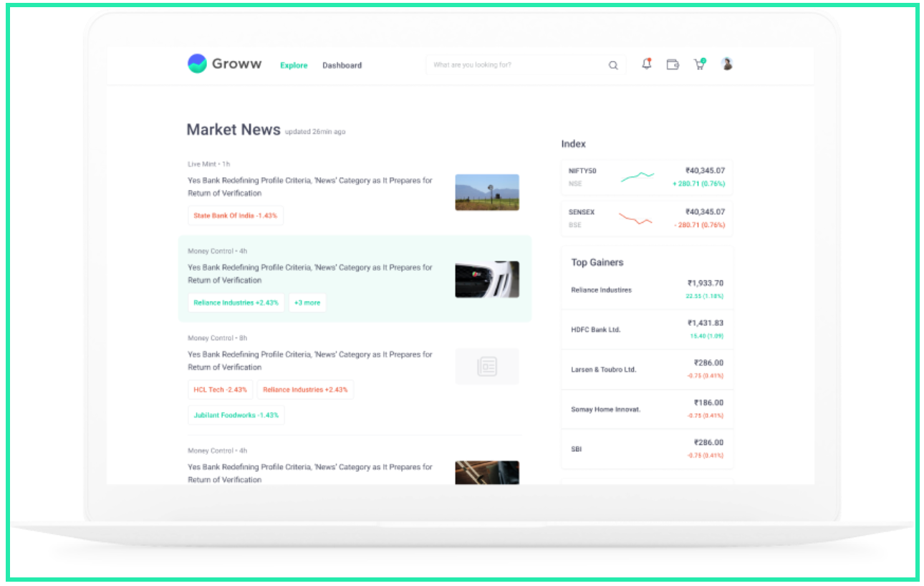Switch to the Dashboard tab
This screenshot has height=586, width=924.
342,65
